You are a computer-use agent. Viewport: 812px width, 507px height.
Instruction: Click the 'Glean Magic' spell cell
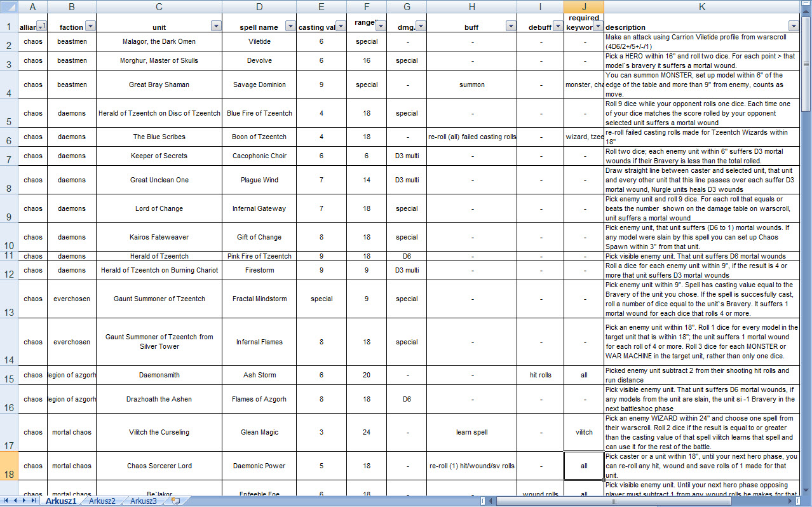[259, 432]
